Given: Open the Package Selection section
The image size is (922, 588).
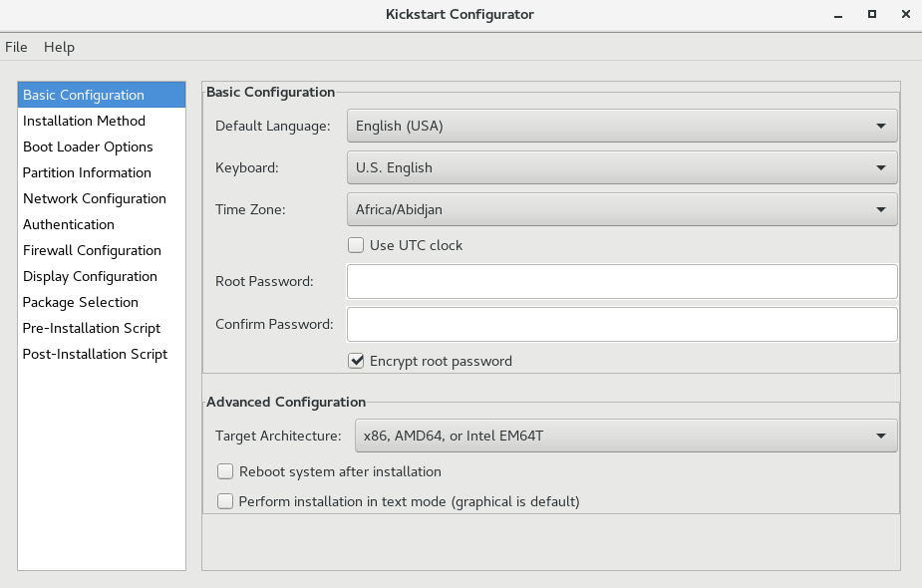Looking at the screenshot, I should click(x=81, y=302).
